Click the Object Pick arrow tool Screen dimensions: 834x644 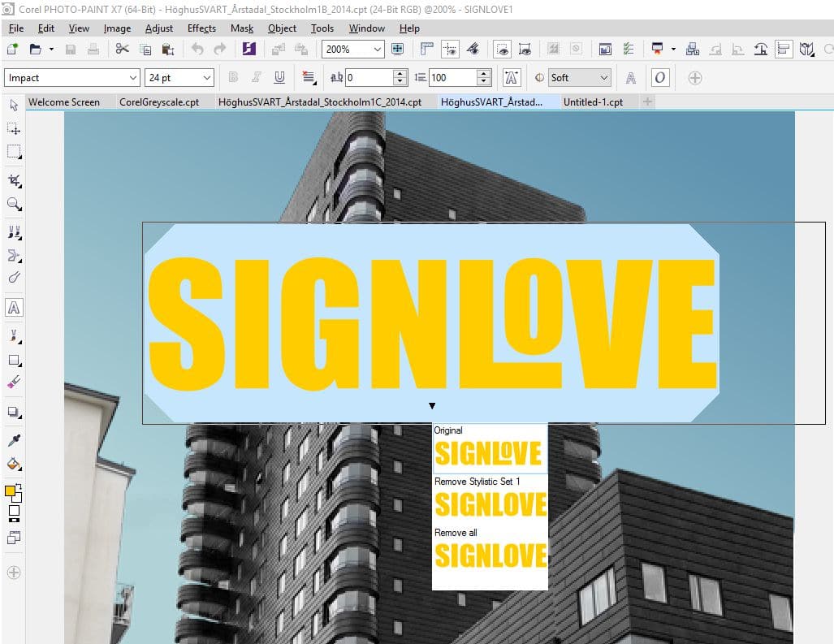[14, 106]
